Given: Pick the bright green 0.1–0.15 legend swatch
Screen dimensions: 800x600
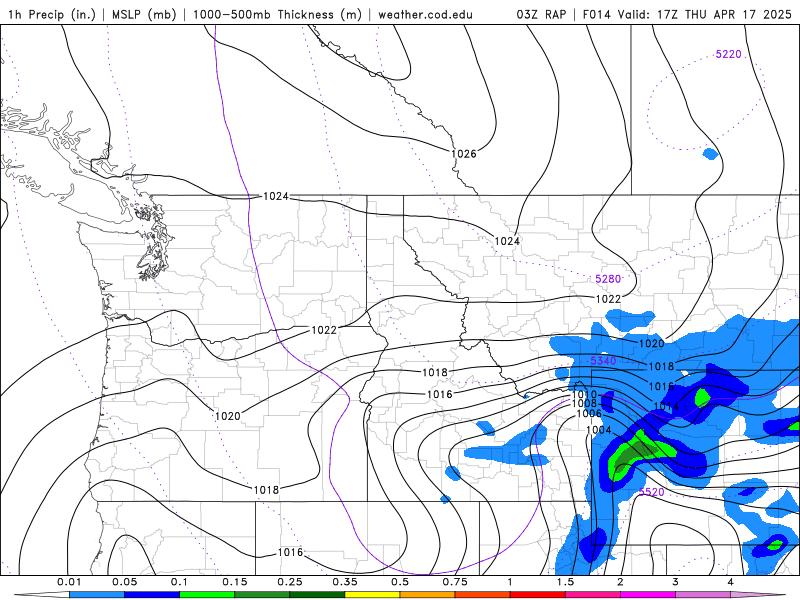Looking at the screenshot, I should click(x=207, y=595).
